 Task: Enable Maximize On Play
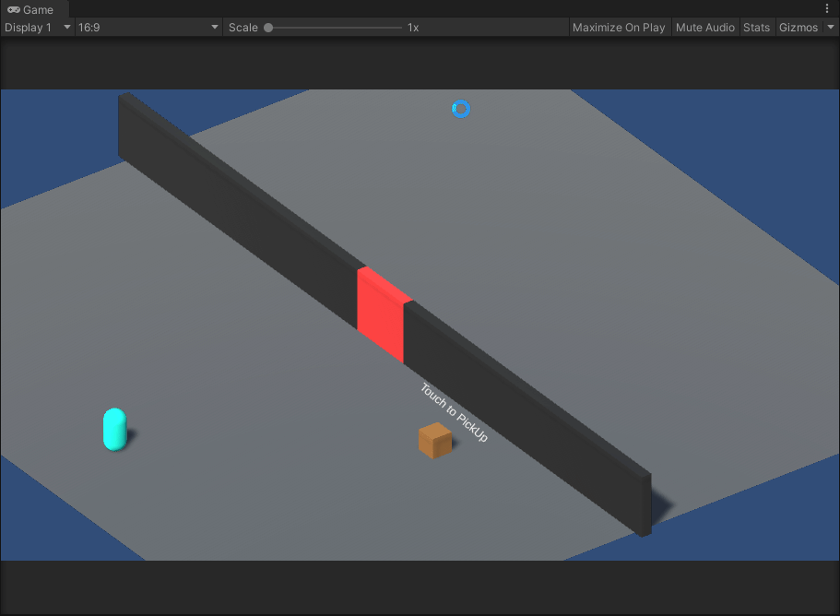click(619, 28)
